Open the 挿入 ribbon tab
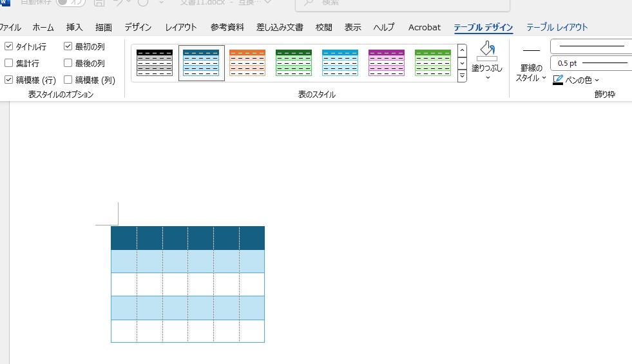The height and width of the screenshot is (364, 632). pyautogui.click(x=75, y=27)
